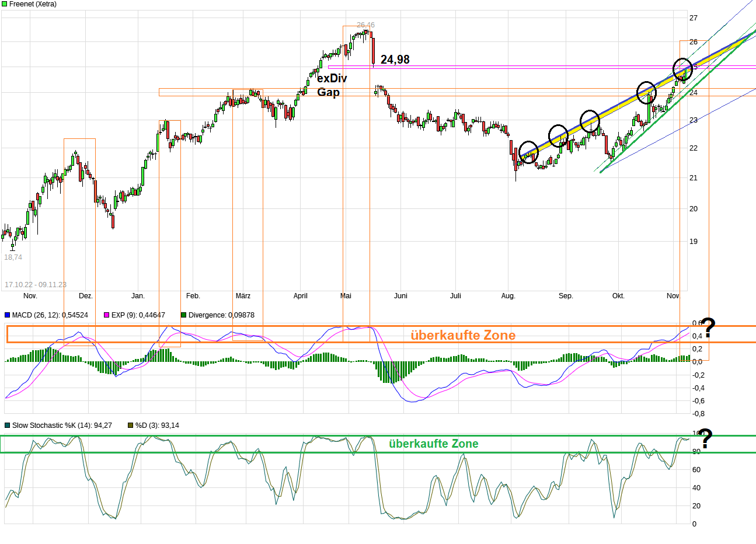Click the black circle just below price 24
This screenshot has width=756, height=544.
click(x=646, y=92)
